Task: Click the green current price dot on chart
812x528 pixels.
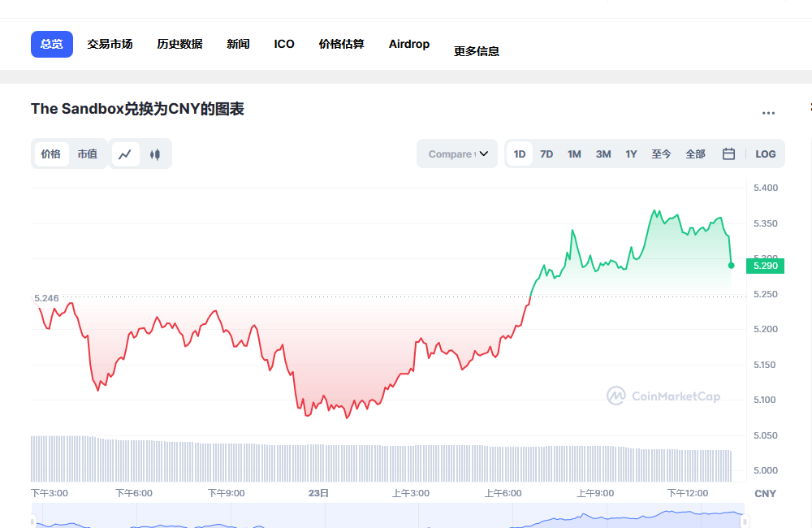Action: point(732,266)
